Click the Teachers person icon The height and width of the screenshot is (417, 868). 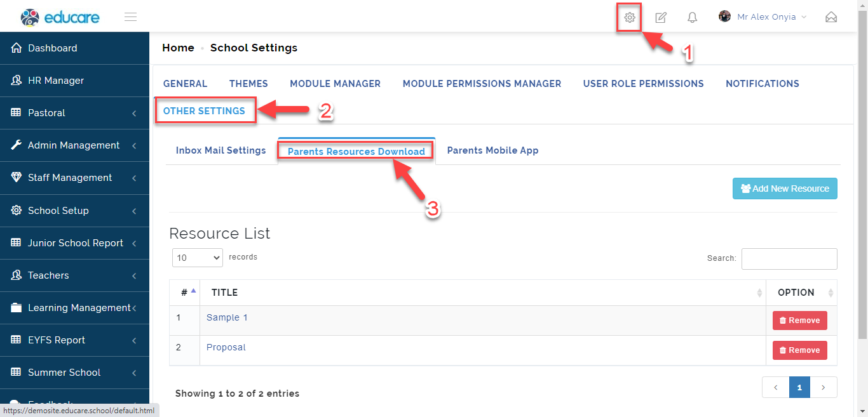pos(17,275)
